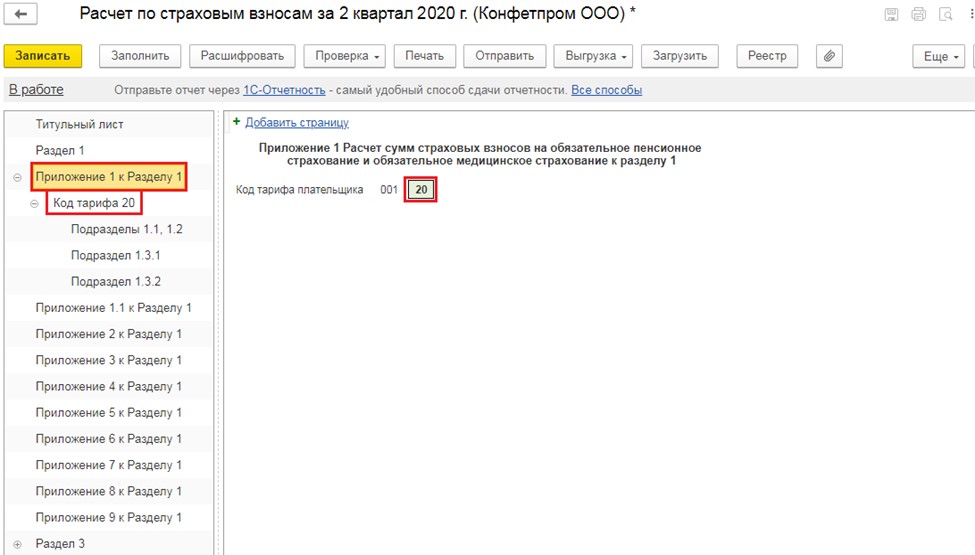Open the Выгрузка dropdown menu
Screen dimensions: 975x555
(x=593, y=56)
